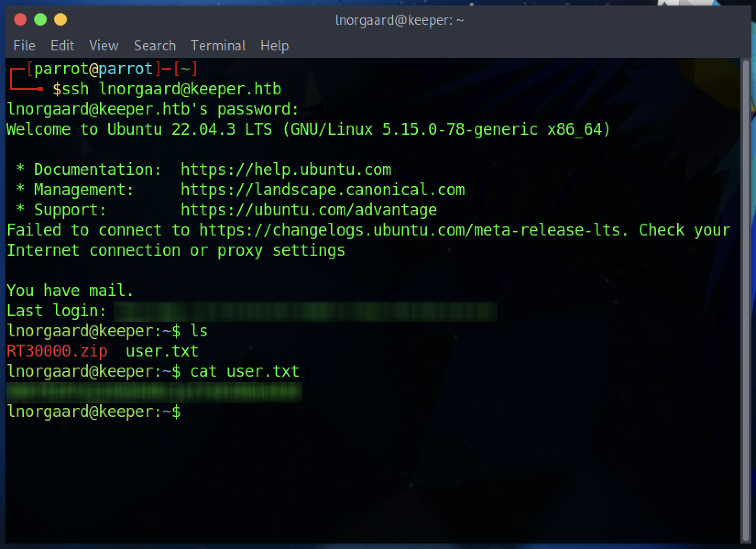The height and width of the screenshot is (549, 756).
Task: Click the red close window button
Action: [20, 20]
